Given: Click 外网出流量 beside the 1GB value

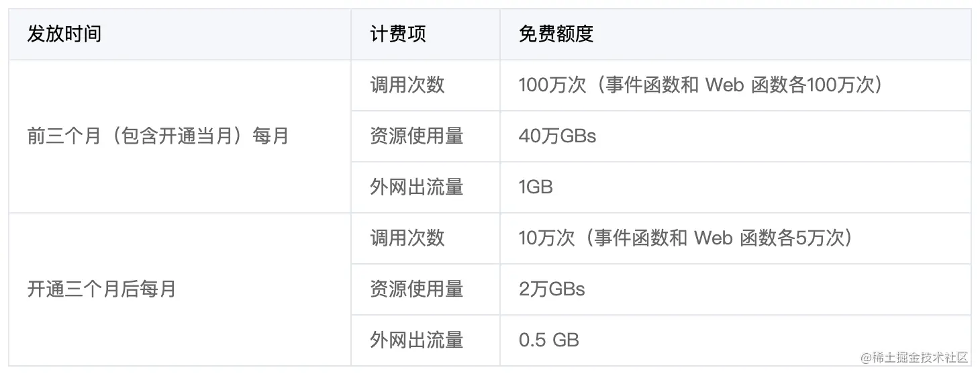Looking at the screenshot, I should coord(417,187).
